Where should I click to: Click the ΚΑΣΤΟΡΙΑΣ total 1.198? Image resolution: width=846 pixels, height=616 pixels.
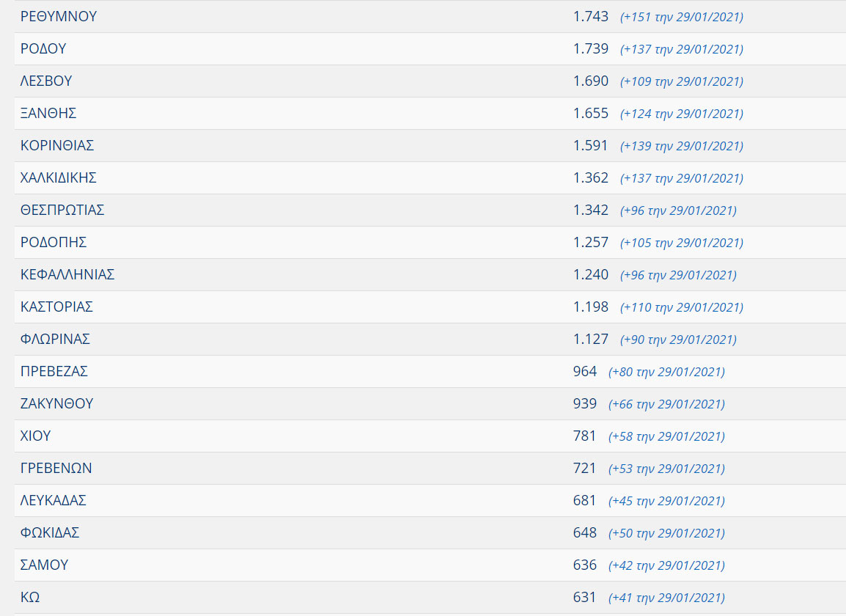(x=591, y=307)
